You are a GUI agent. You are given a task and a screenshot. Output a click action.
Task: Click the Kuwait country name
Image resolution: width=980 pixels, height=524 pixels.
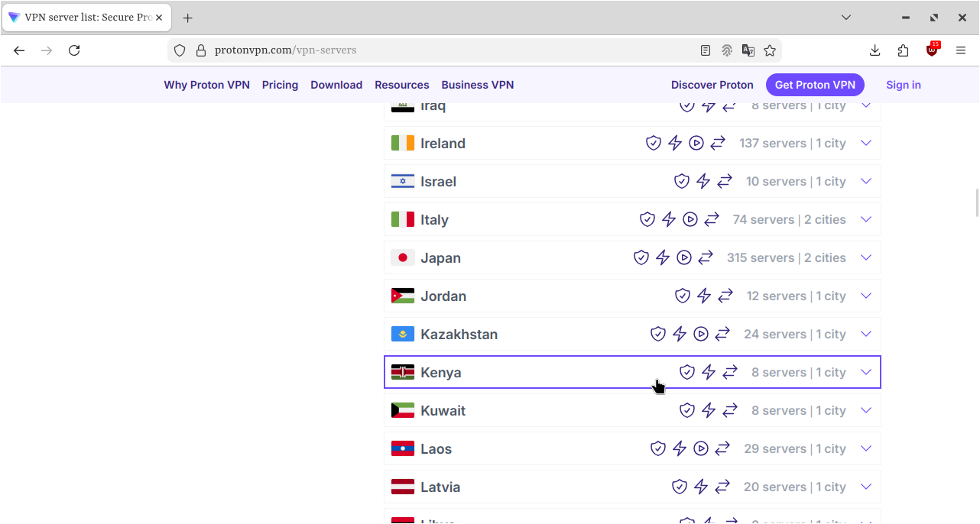click(443, 410)
